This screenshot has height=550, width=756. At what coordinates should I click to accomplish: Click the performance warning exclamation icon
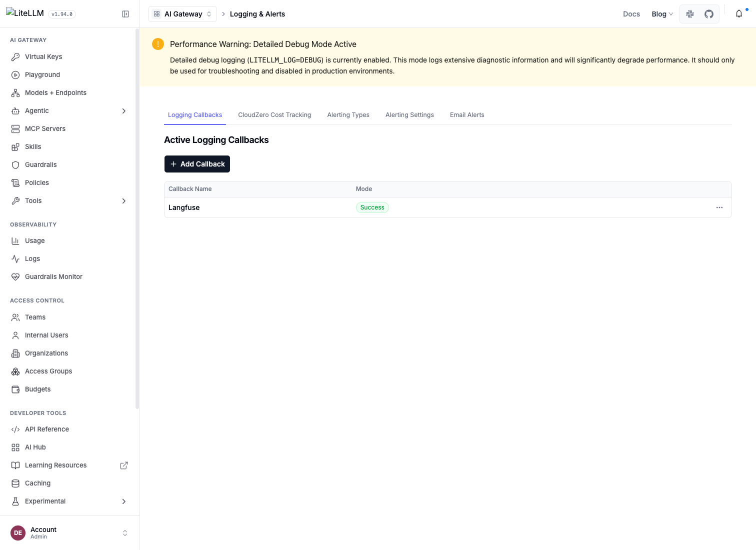coord(158,44)
